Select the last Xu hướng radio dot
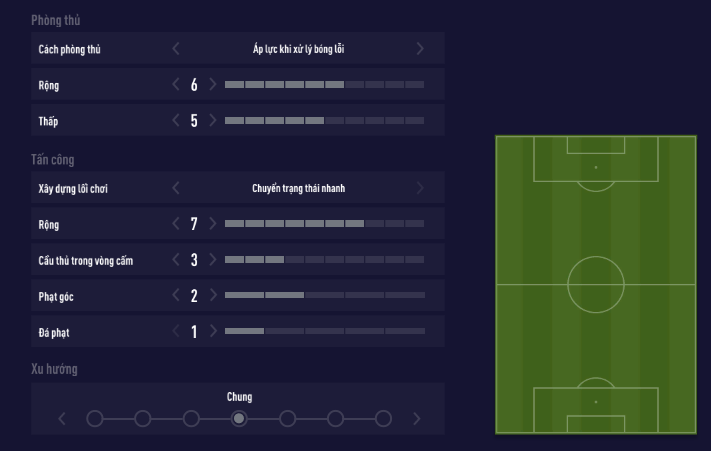Screen dimensions: 711x451 coord(383,418)
